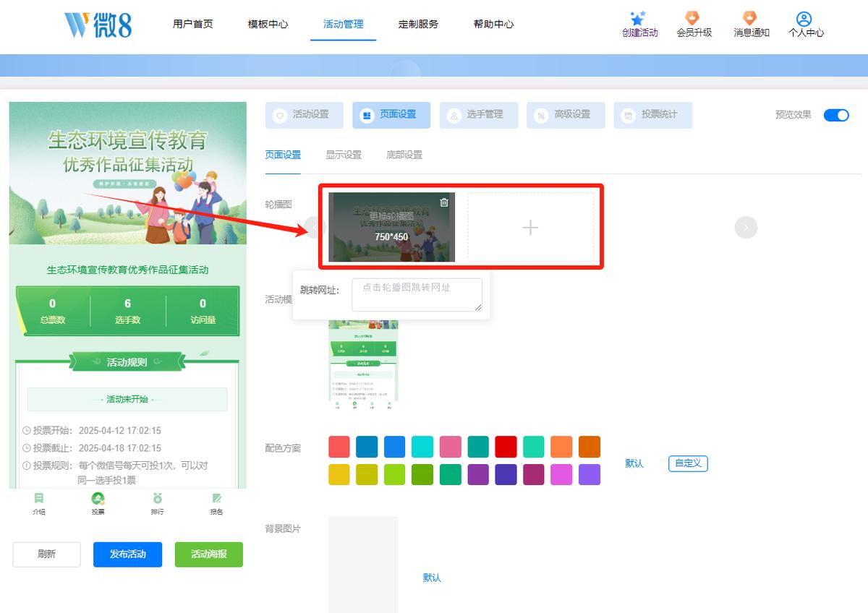Pick the bright red swatch
The image size is (868, 613).
click(506, 447)
